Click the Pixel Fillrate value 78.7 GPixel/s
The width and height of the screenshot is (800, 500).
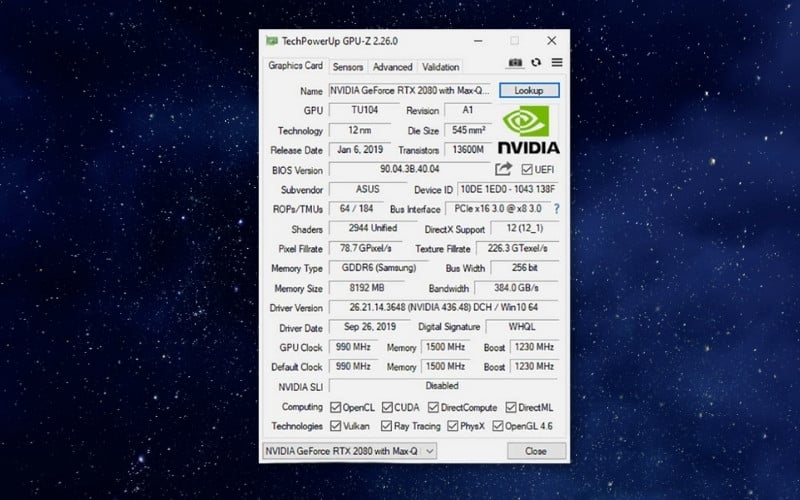(366, 248)
